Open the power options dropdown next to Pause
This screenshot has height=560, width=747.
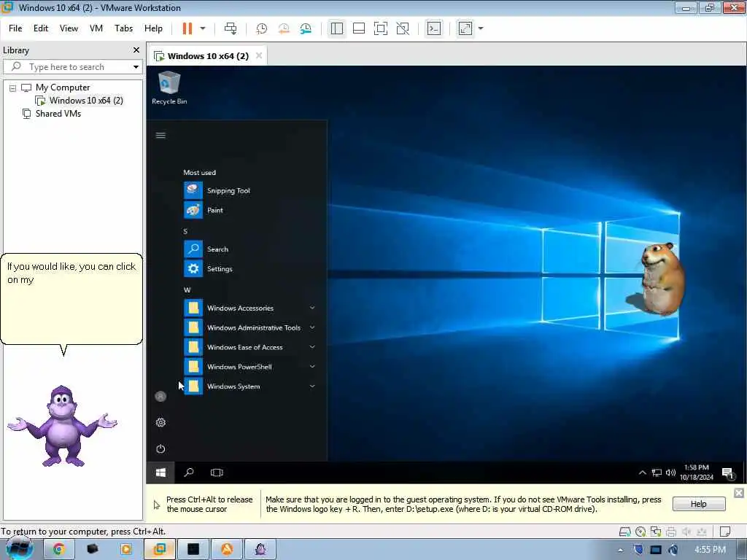point(203,28)
